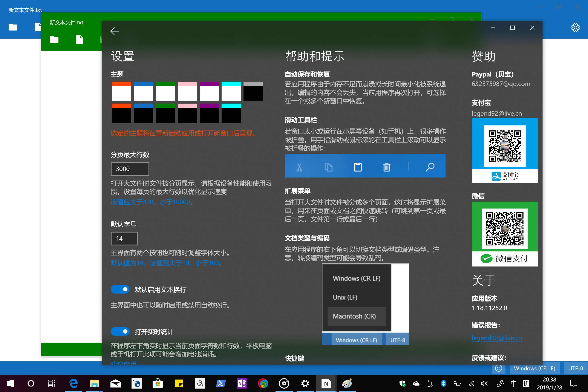Viewport: 588px width, 392px height.
Task: Select the dark purple theme swatch
Action: pos(209,113)
